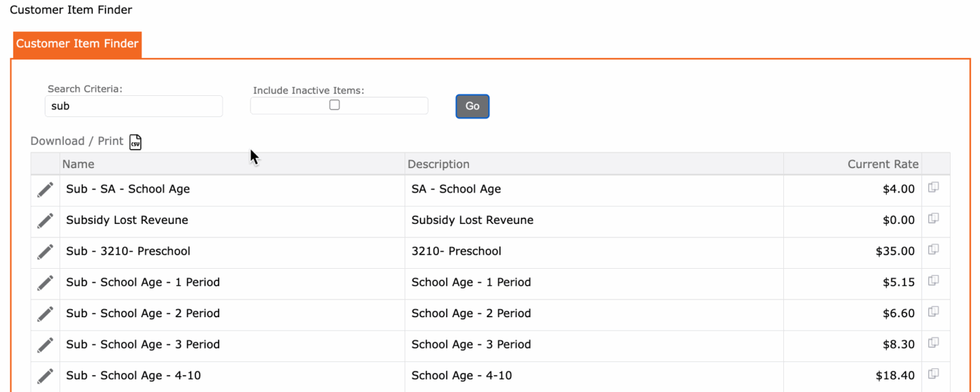Edit the Sub - 3210- Preschool item

45,251
